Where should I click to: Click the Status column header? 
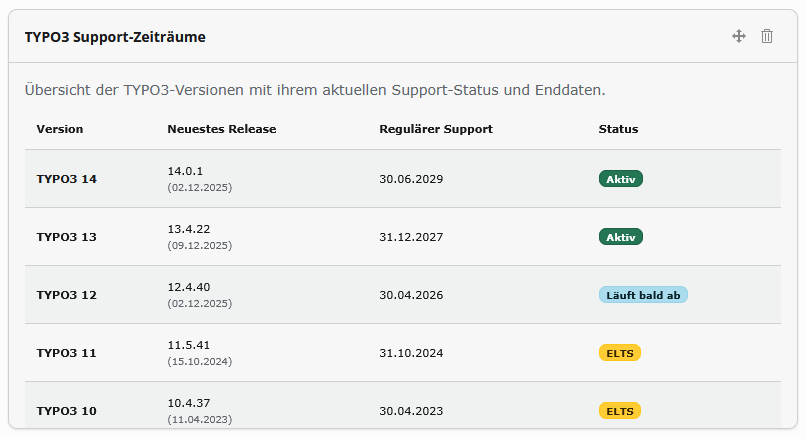(618, 129)
